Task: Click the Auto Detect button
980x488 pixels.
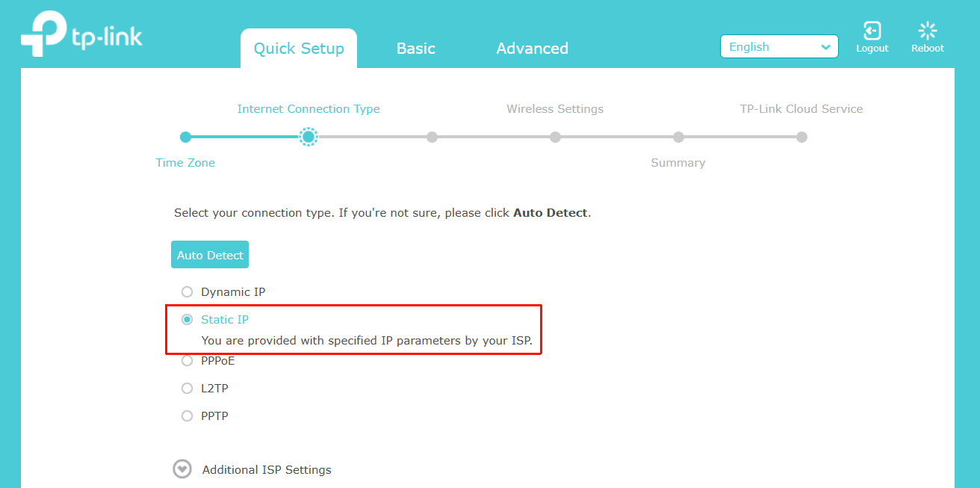Action: 210,254
